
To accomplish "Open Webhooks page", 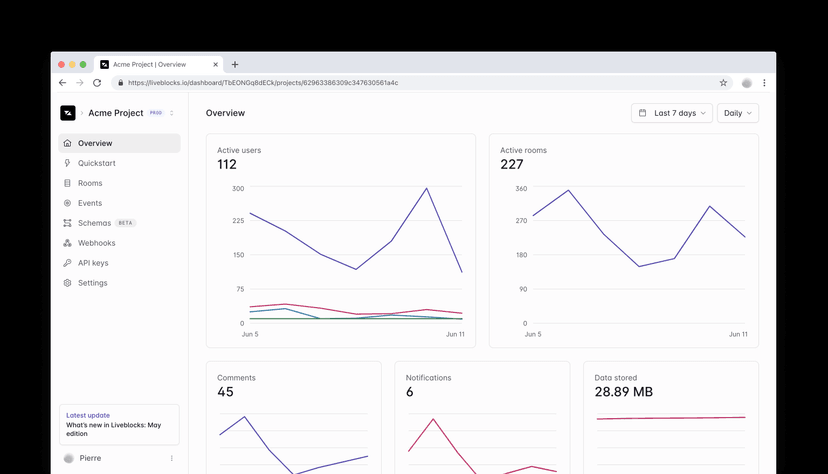I will [x=119, y=243].
